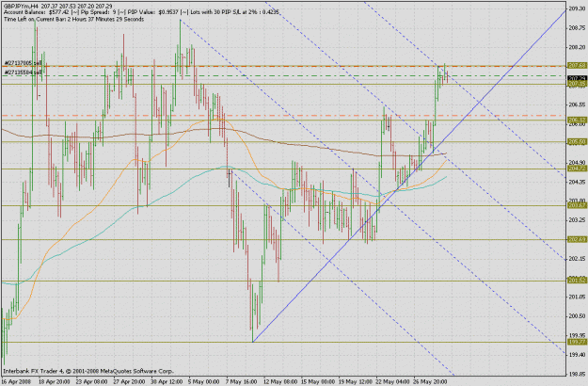Click the 27 Apr 20:00 time label
Viewport: 588px width, 386px height.
[130, 382]
